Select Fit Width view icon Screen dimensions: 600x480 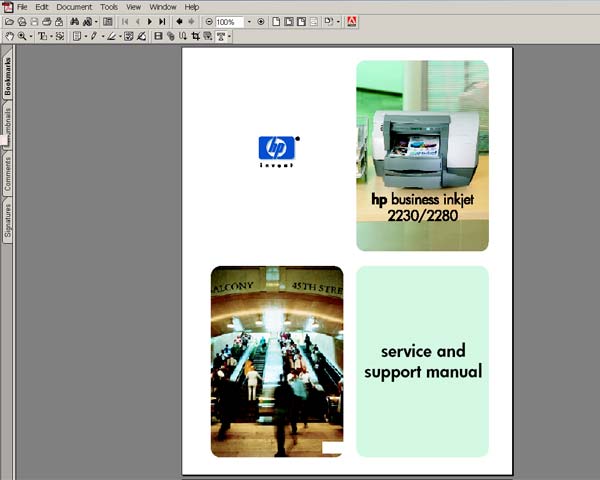pyautogui.click(x=302, y=22)
